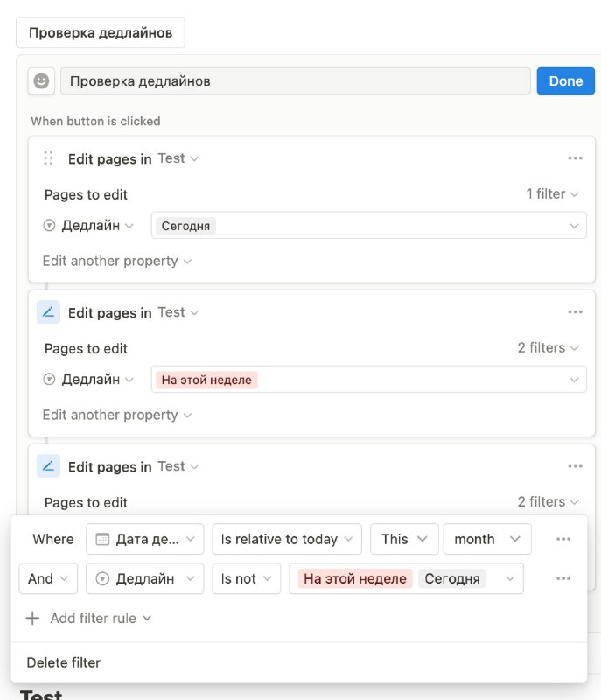The image size is (601, 700).
Task: Open more options for the Дедлайн filter rule
Action: point(563,578)
